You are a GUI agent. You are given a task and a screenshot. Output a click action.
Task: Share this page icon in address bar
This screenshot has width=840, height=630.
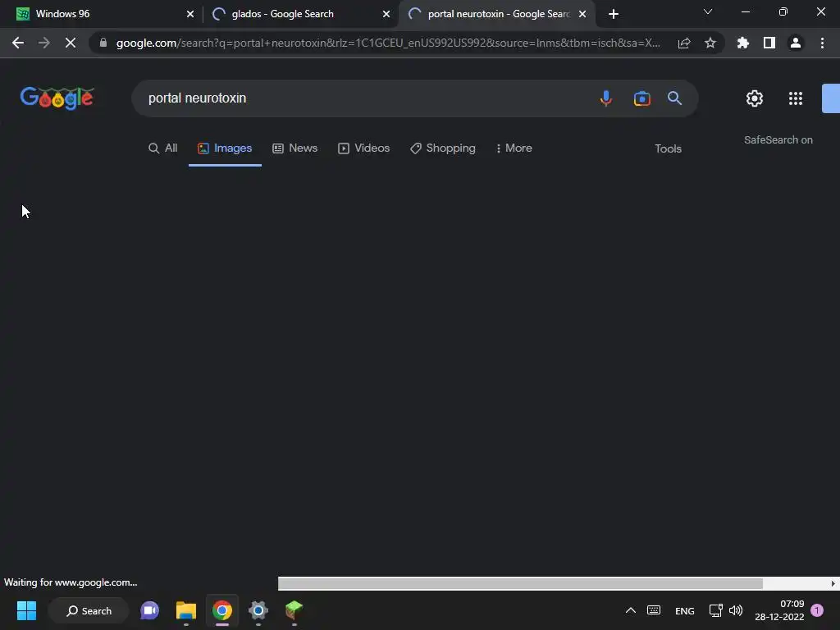tap(684, 43)
